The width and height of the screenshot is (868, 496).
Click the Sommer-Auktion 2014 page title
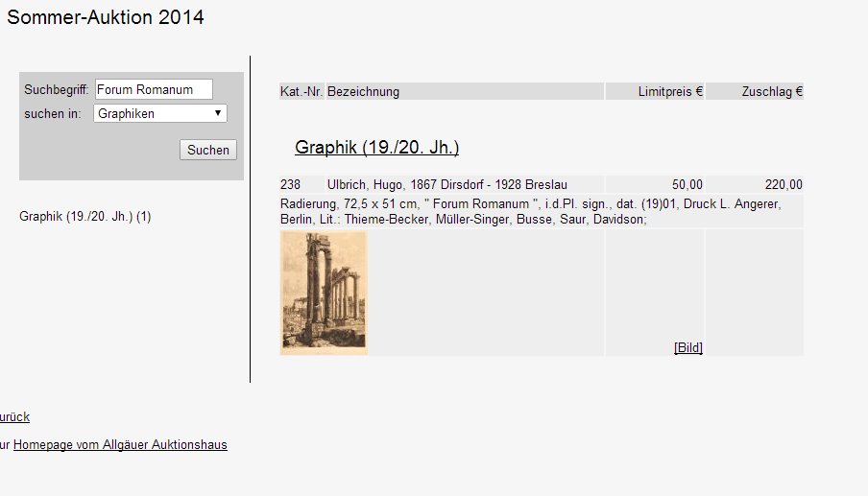(106, 17)
